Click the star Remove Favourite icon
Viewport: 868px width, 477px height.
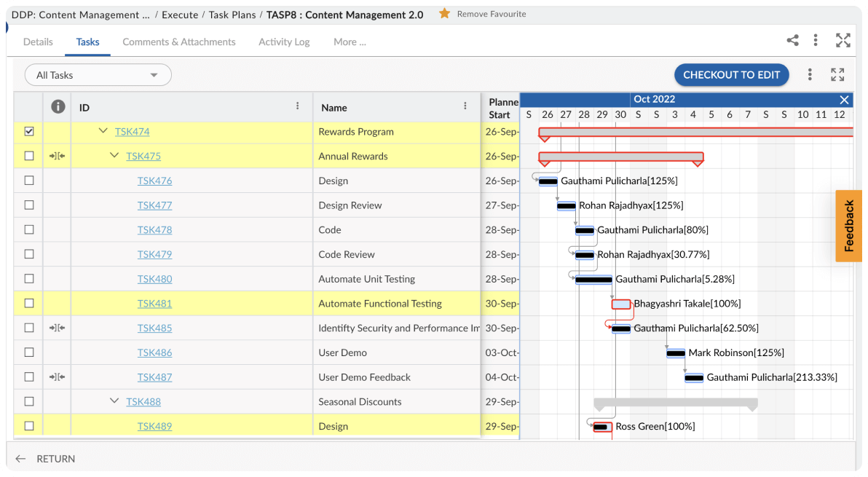pyautogui.click(x=444, y=14)
